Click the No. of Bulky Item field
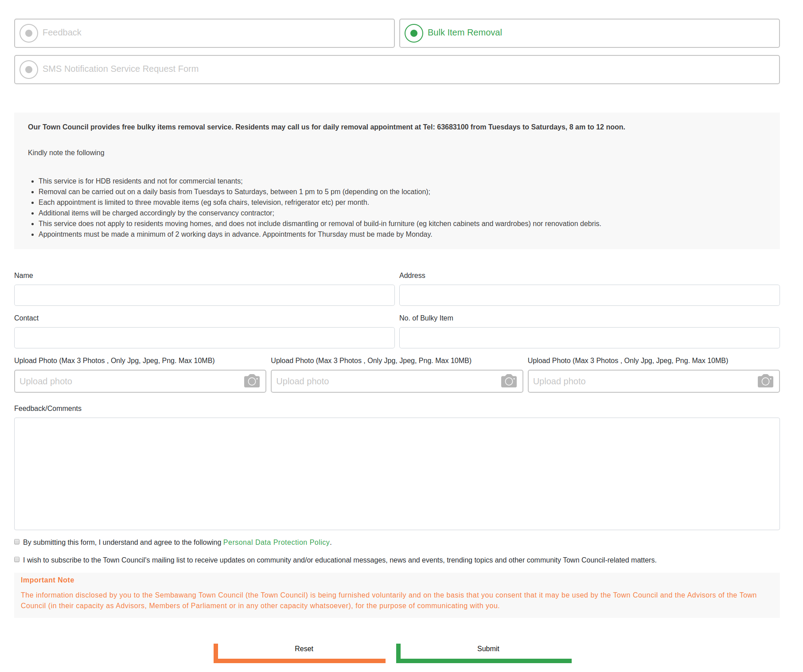The image size is (803, 672). [589, 338]
